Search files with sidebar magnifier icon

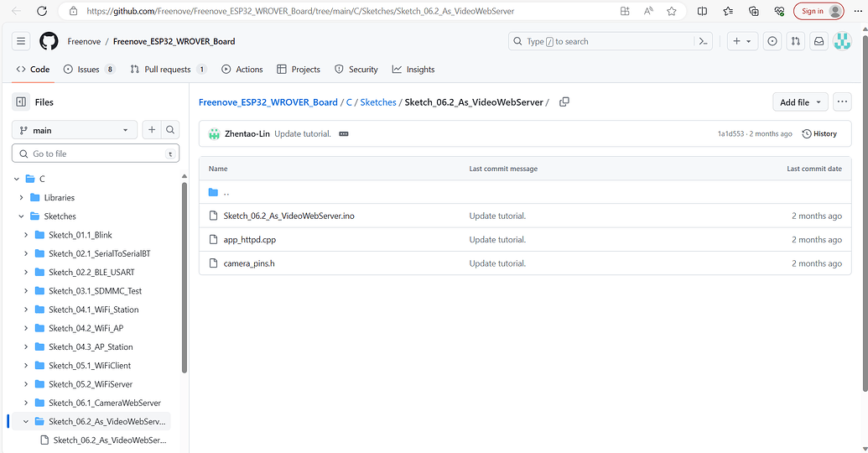tap(170, 129)
